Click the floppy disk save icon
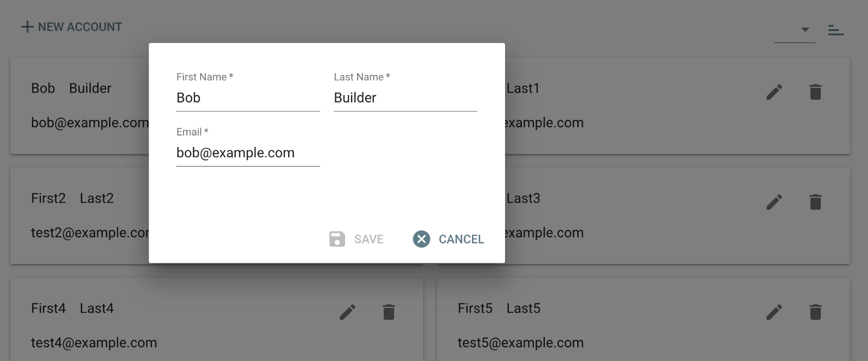The height and width of the screenshot is (361, 868). point(337,239)
